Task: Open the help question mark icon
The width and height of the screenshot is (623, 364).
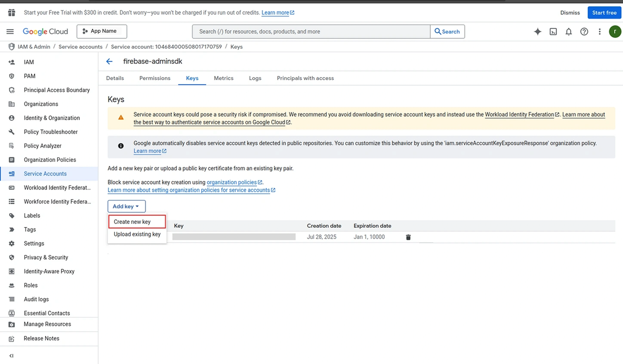Action: (584, 31)
